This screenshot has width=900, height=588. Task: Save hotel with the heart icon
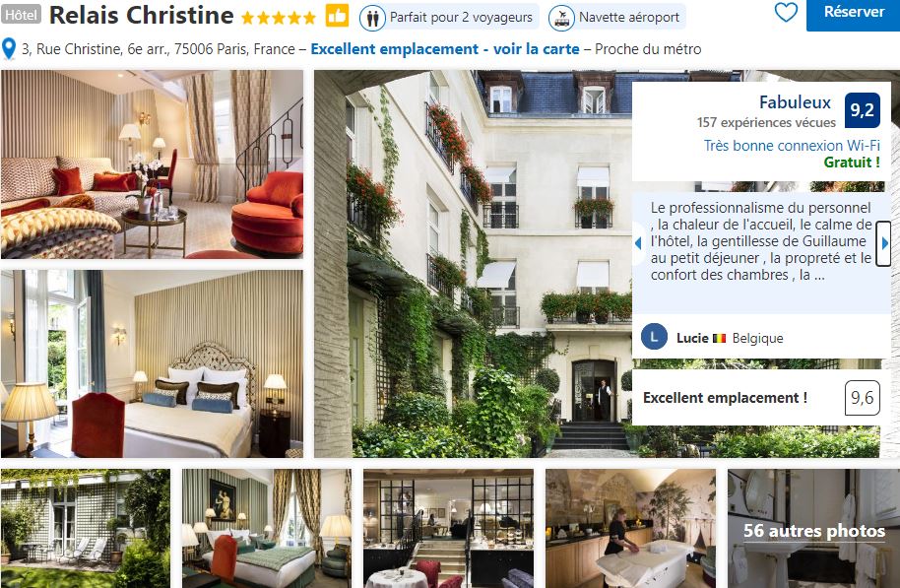click(786, 12)
